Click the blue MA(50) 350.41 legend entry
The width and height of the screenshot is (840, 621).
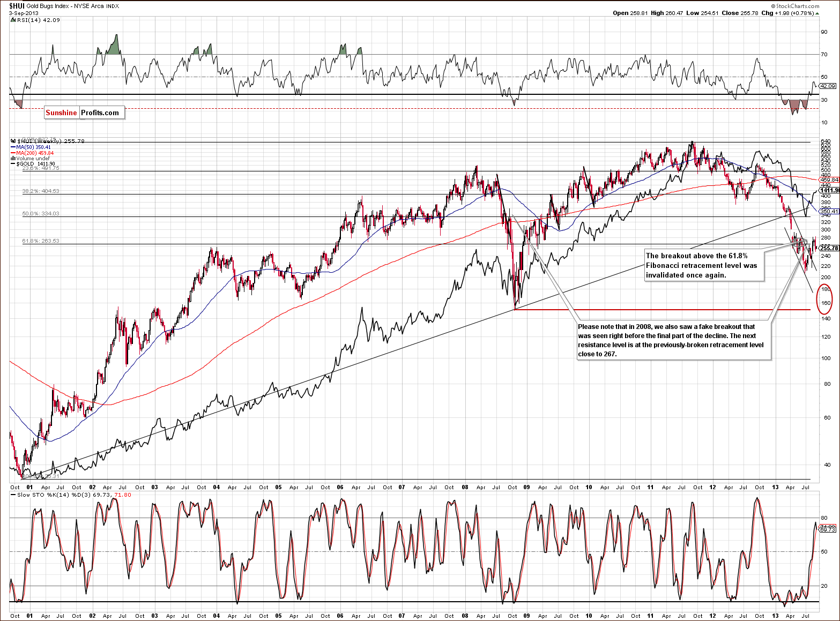click(31, 147)
